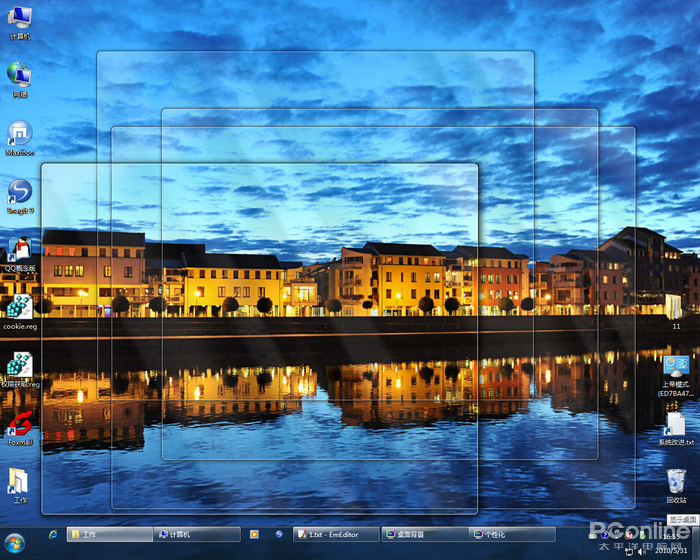The width and height of the screenshot is (700, 560).
Task: Switch to the 个性化 taskbar window
Action: [x=512, y=535]
